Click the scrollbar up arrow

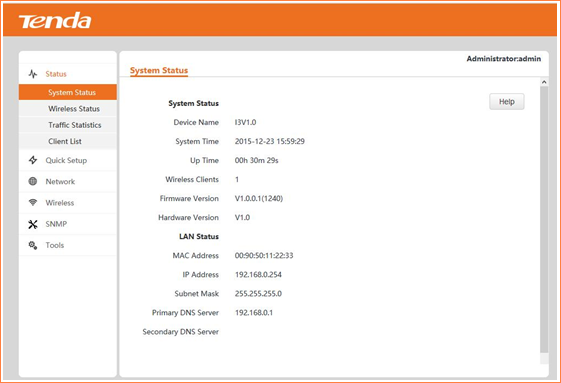[x=544, y=82]
